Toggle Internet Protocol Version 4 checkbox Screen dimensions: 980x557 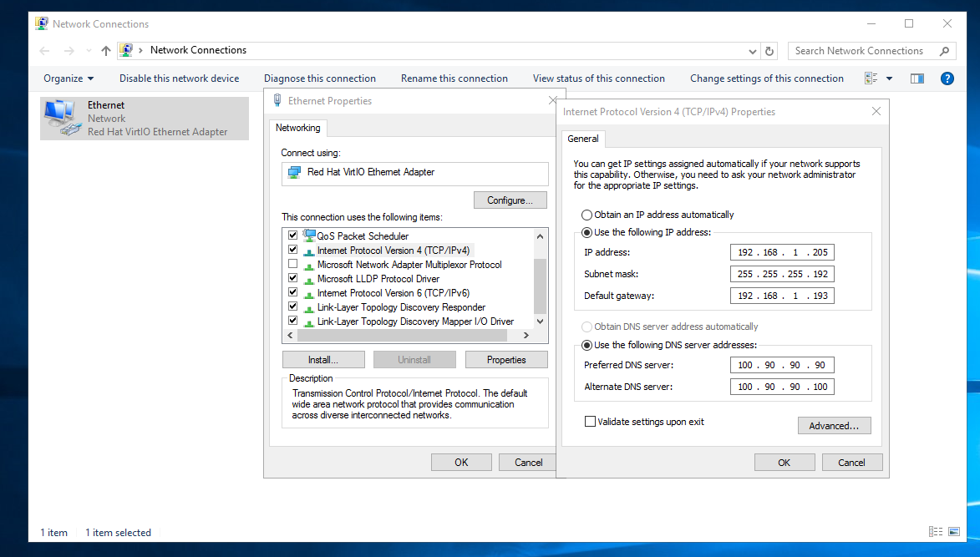(292, 250)
